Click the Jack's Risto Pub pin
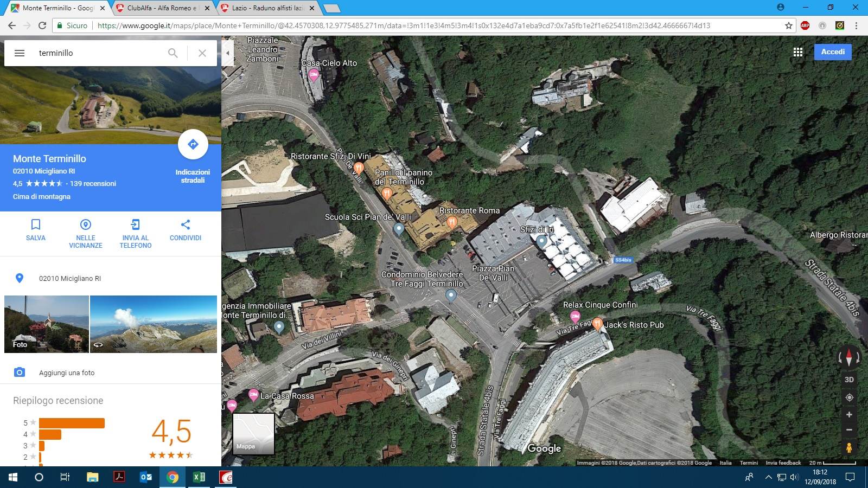The width and height of the screenshot is (868, 488). pos(597,324)
